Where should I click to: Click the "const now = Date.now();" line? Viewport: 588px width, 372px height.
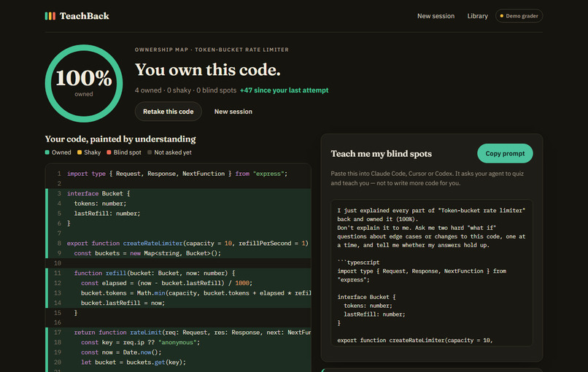pyautogui.click(x=121, y=352)
